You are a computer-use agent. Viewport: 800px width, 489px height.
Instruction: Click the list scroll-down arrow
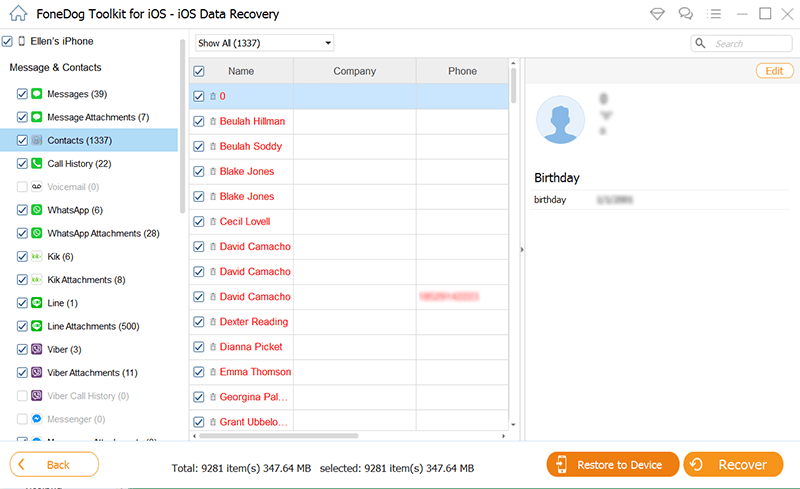[x=513, y=425]
